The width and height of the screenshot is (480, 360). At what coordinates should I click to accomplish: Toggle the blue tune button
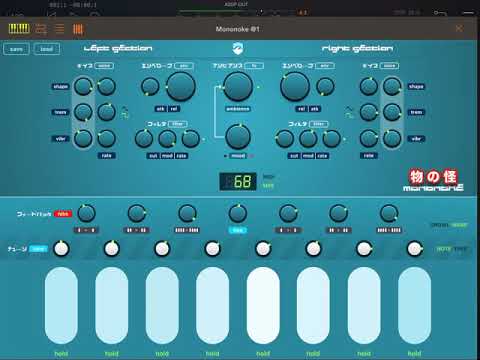(x=38, y=249)
